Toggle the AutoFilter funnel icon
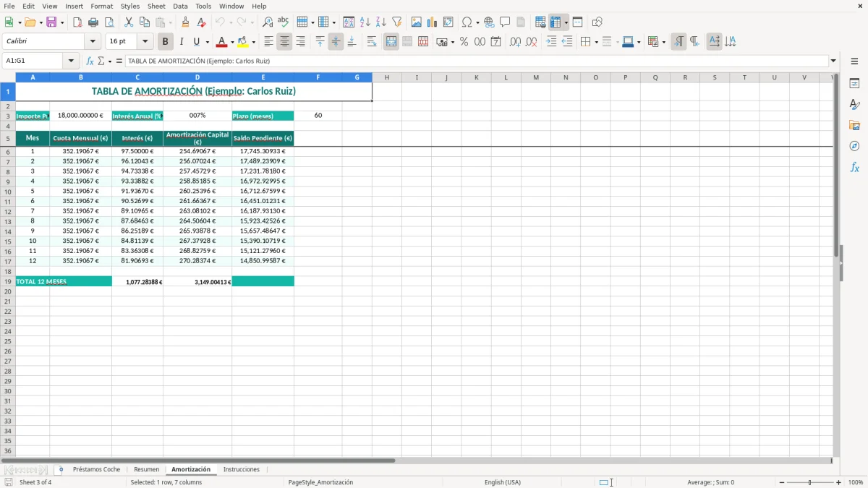Viewport: 868px width, 488px height. click(396, 22)
